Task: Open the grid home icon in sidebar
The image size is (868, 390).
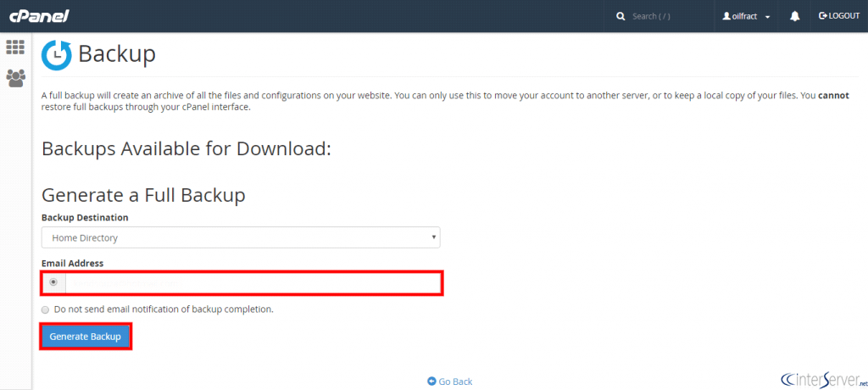Action: 15,47
